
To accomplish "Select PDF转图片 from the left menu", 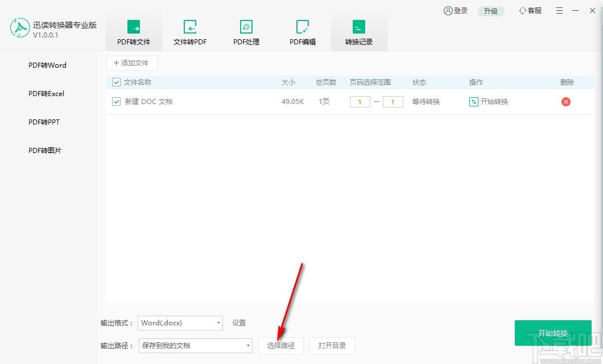I will 44,150.
